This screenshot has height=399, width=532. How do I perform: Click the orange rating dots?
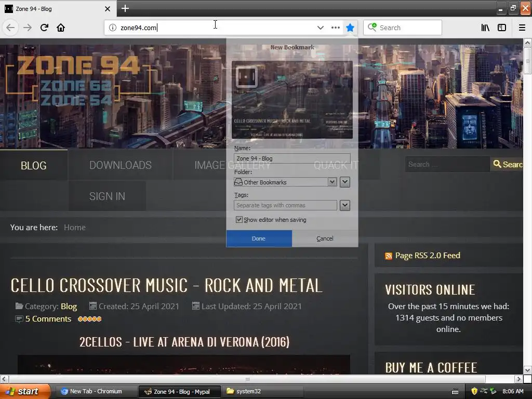[89, 319]
